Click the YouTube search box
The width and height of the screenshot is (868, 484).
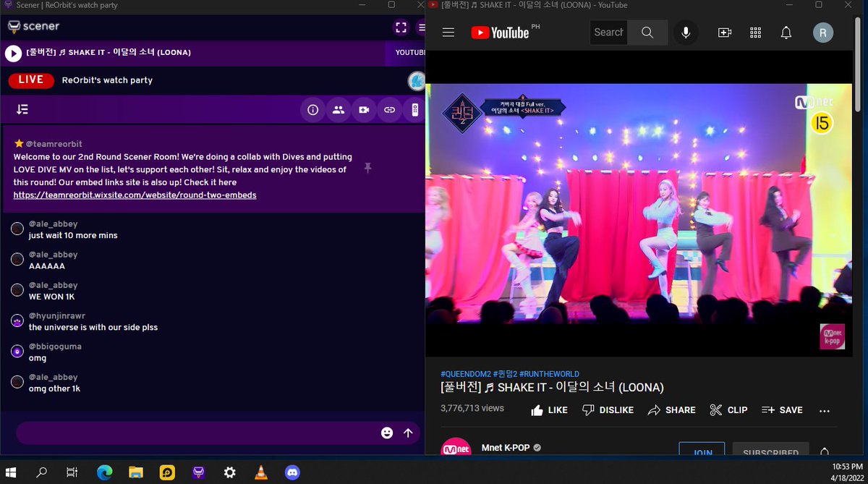[x=608, y=33]
